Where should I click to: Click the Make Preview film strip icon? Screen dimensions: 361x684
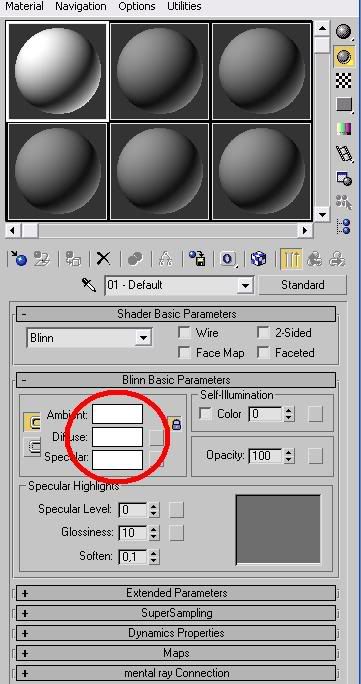344,153
